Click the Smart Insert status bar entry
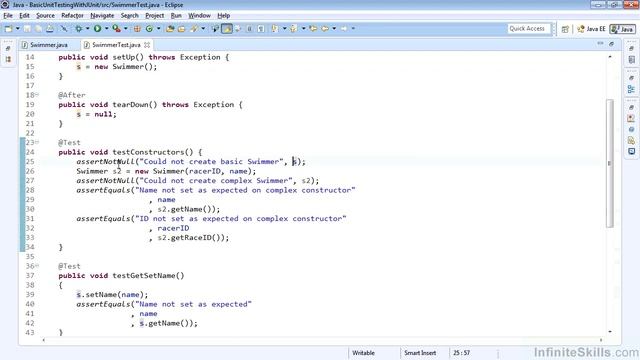Image resolution: width=640 pixels, height=360 pixels. [x=420, y=353]
